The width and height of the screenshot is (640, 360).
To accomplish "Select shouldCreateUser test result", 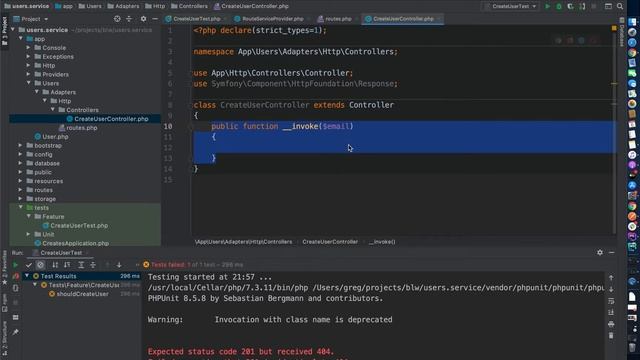I will click(82, 294).
